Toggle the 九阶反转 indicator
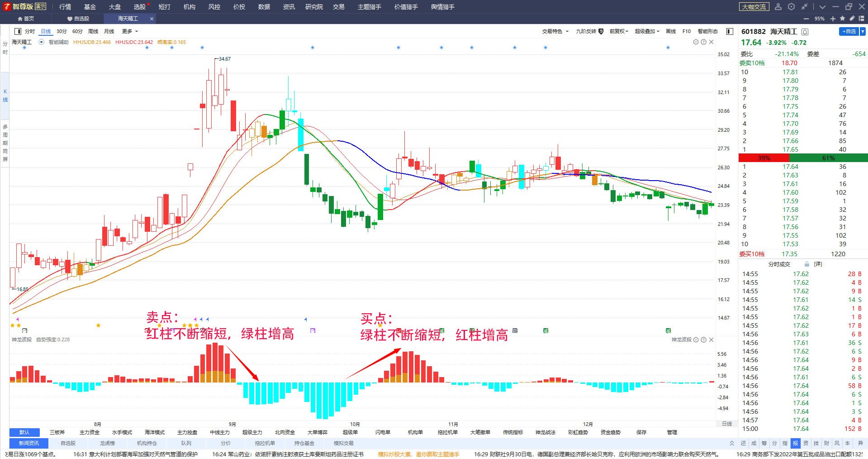This screenshot has height=459, width=868. pyautogui.click(x=589, y=31)
